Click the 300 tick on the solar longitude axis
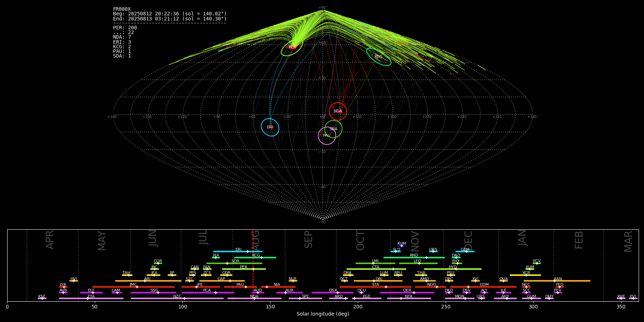Image resolution: width=644 pixels, height=322 pixels. point(533,307)
